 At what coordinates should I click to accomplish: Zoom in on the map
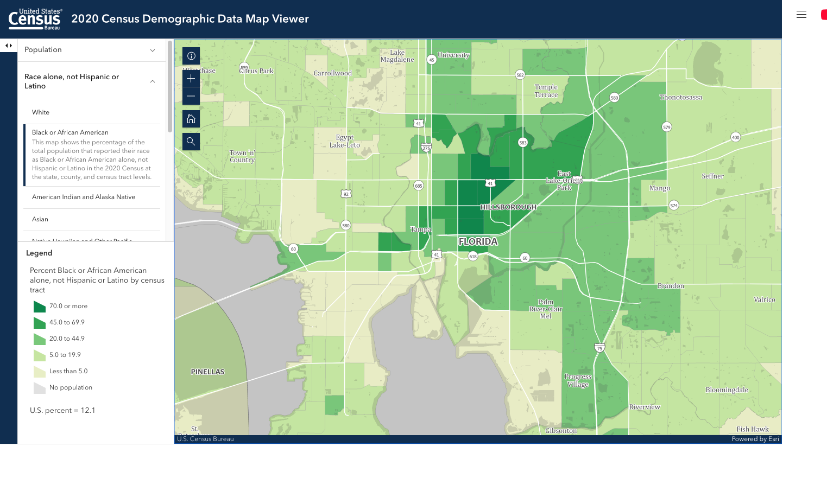point(191,79)
